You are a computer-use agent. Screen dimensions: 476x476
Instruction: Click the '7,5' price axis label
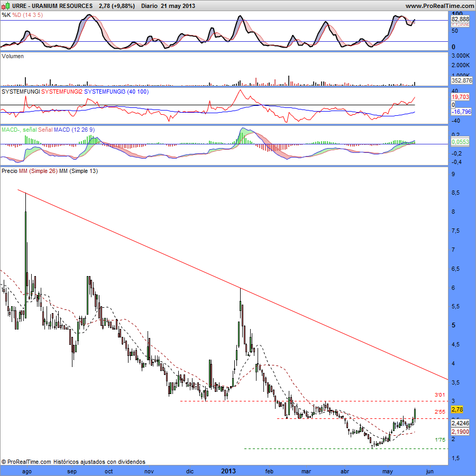[x=455, y=231]
